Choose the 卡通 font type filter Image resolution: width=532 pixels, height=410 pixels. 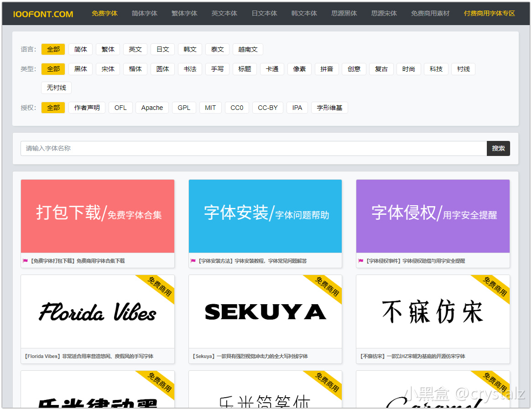(x=272, y=69)
